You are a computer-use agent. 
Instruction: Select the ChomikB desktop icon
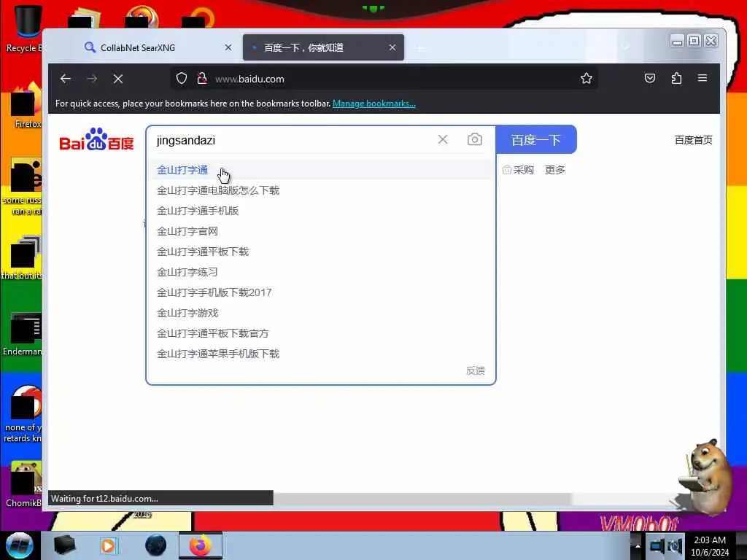coord(25,485)
